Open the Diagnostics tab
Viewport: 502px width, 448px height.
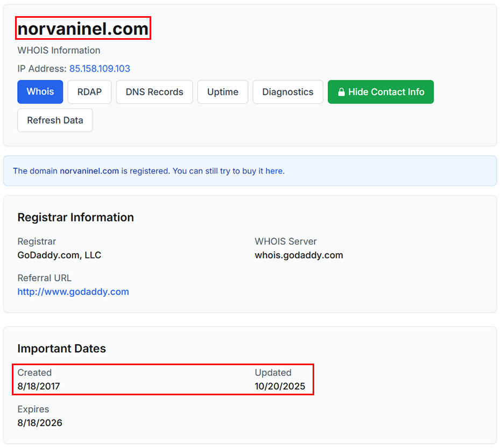288,91
